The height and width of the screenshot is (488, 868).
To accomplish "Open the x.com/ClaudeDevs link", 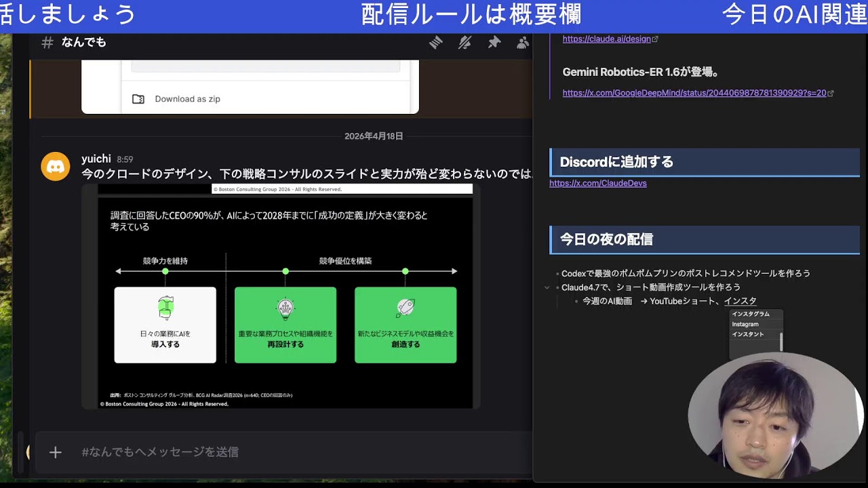I will (x=598, y=183).
